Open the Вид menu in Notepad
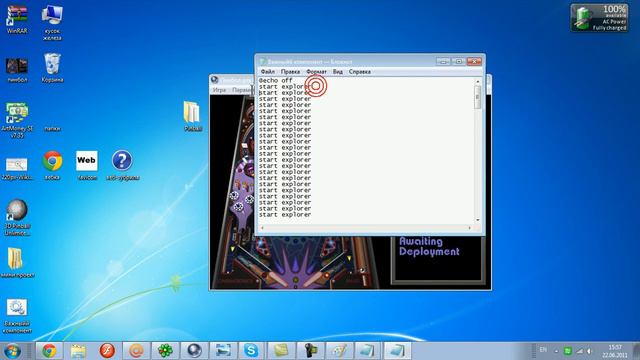640x360 pixels. pos(338,71)
